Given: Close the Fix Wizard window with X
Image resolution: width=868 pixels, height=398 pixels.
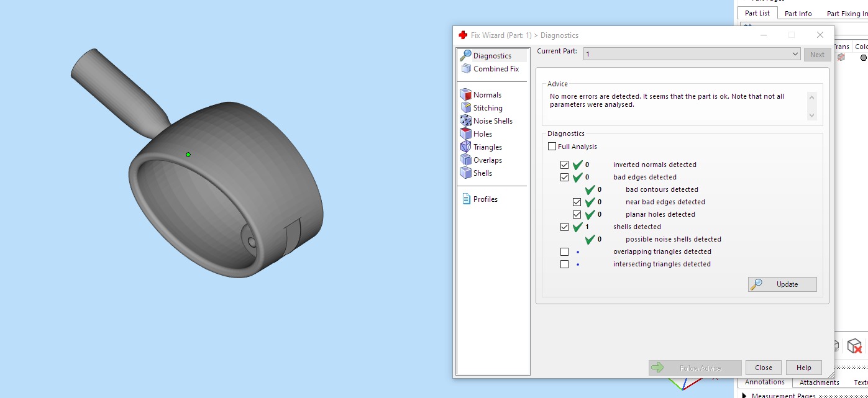Looking at the screenshot, I should click(x=820, y=35).
